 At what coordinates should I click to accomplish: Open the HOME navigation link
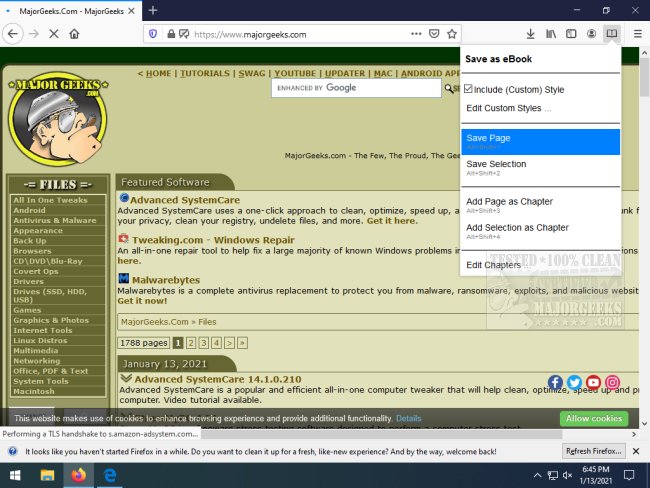[x=158, y=73]
